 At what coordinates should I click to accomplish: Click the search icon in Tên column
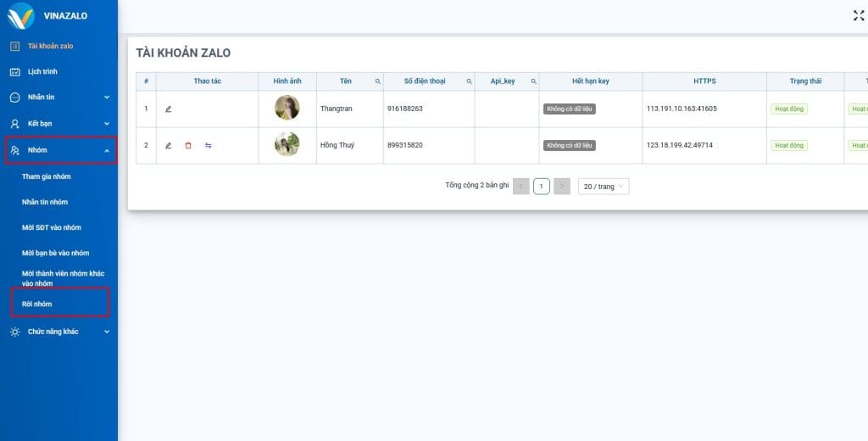377,81
